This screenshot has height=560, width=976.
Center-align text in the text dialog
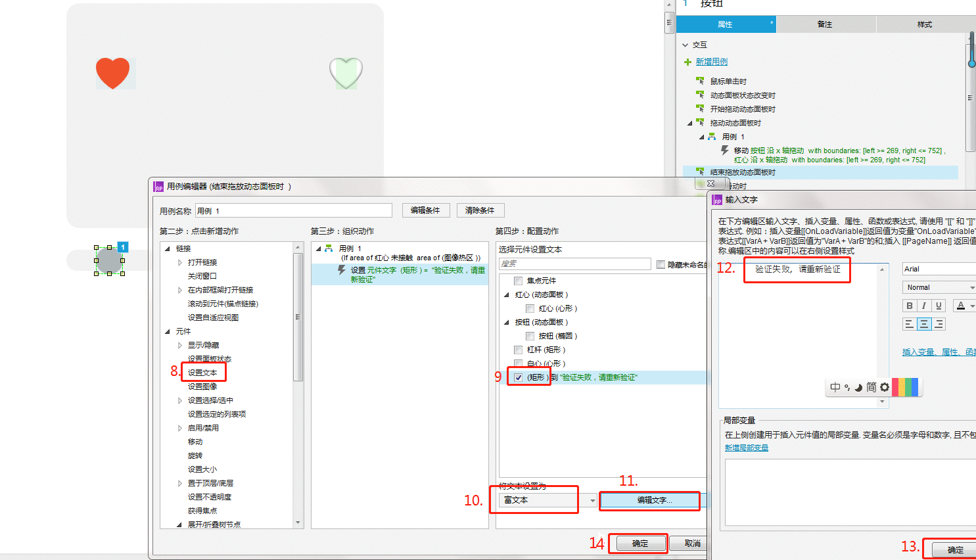pyautogui.click(x=924, y=323)
